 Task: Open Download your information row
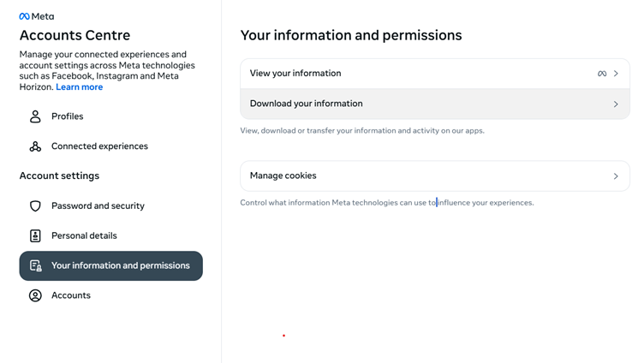[435, 104]
